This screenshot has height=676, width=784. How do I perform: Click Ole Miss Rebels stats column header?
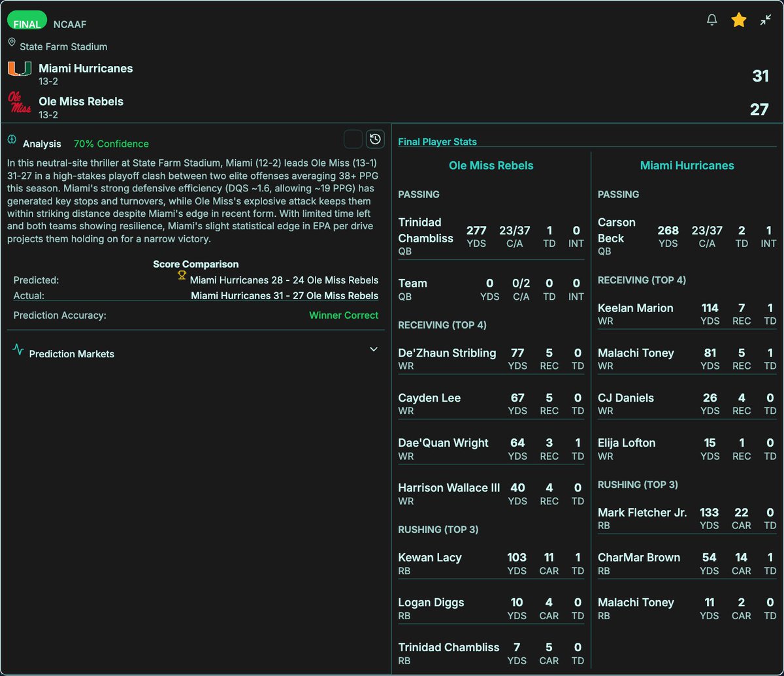click(x=491, y=166)
